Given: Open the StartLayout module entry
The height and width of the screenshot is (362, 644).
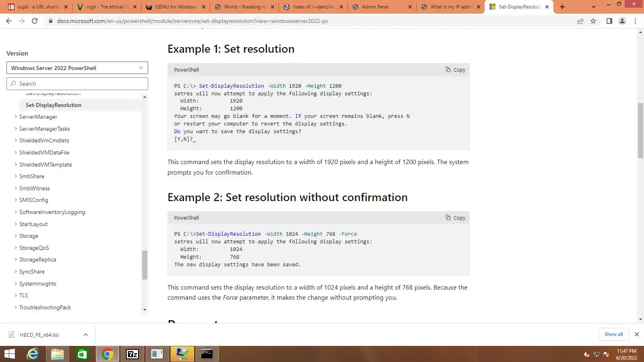Looking at the screenshot, I should 33,224.
